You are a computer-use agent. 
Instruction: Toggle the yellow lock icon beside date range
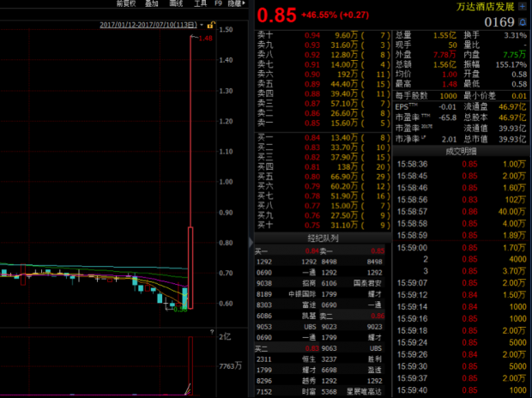click(x=211, y=25)
